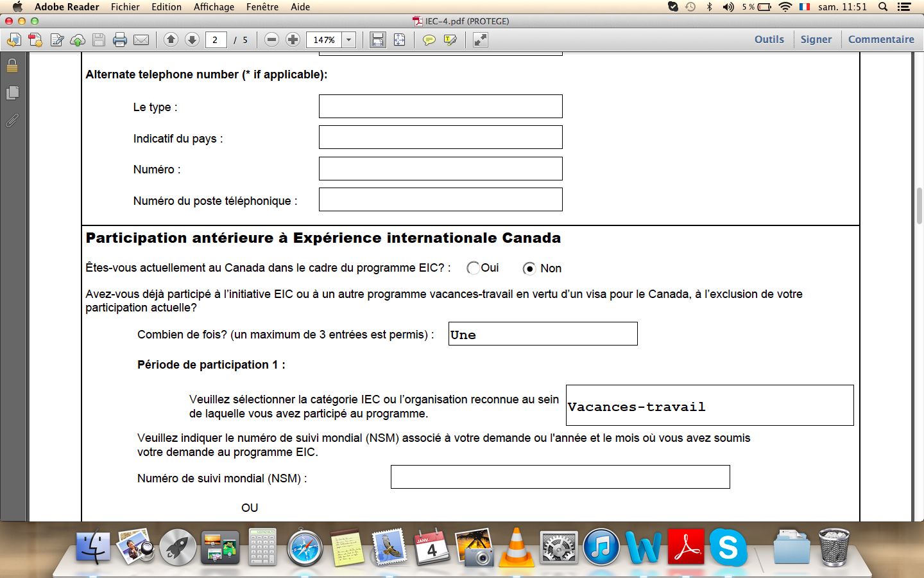Click the email envelope icon in toolbar

(x=141, y=40)
